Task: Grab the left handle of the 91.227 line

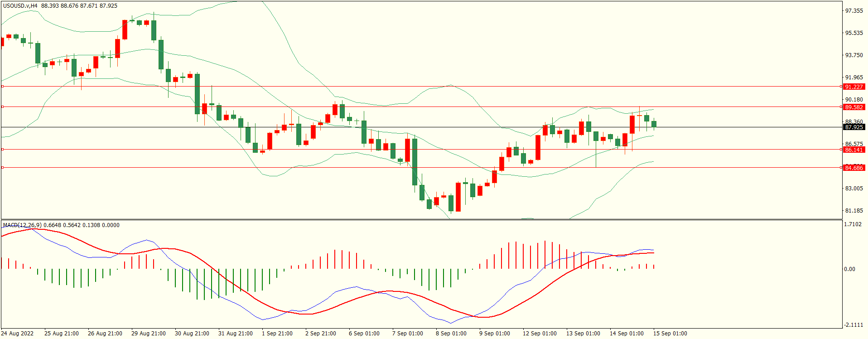Action: click(x=3, y=86)
